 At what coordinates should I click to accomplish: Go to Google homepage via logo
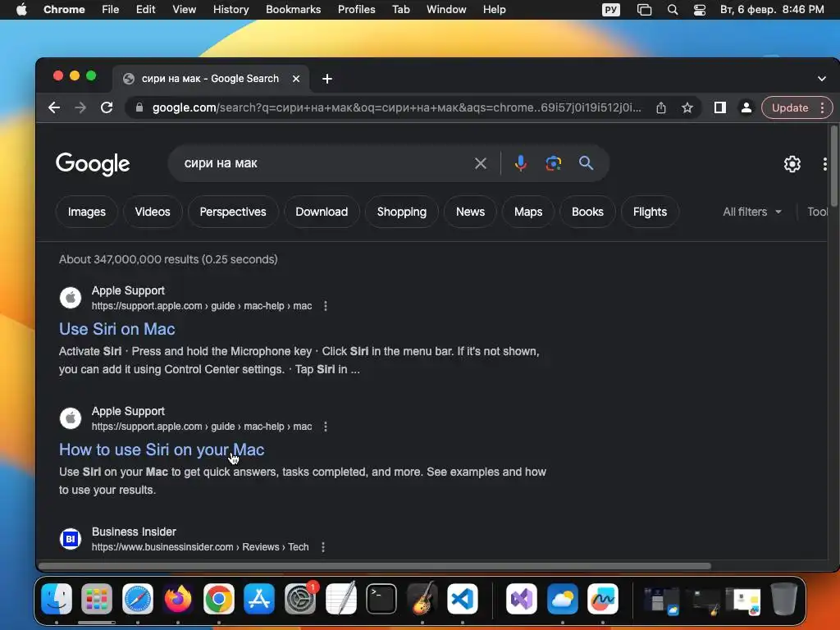pyautogui.click(x=93, y=164)
